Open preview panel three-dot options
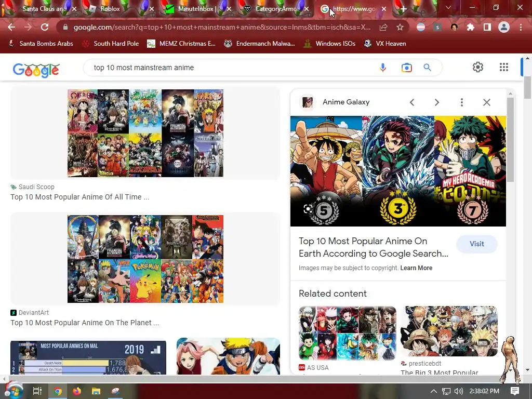This screenshot has height=399, width=532. point(462,102)
